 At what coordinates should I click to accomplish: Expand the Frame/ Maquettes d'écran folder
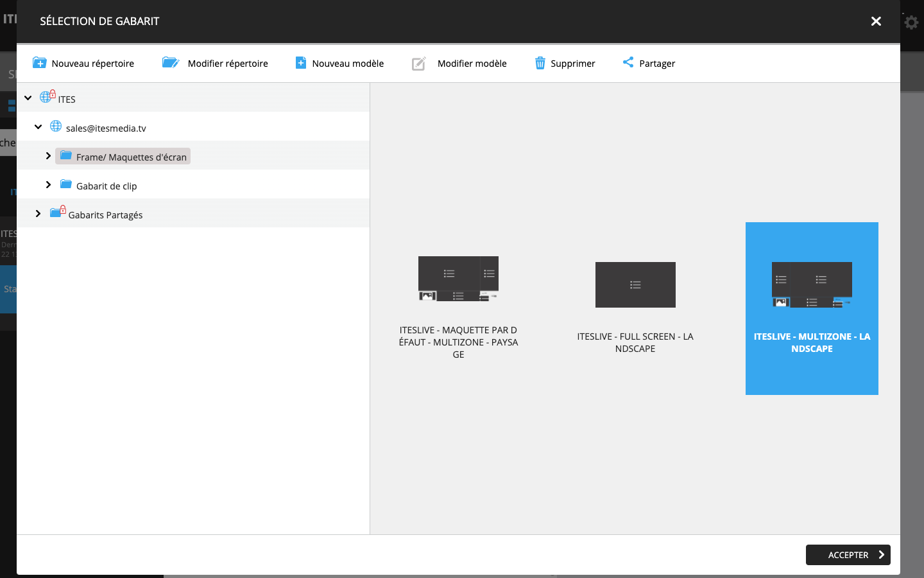pos(48,156)
